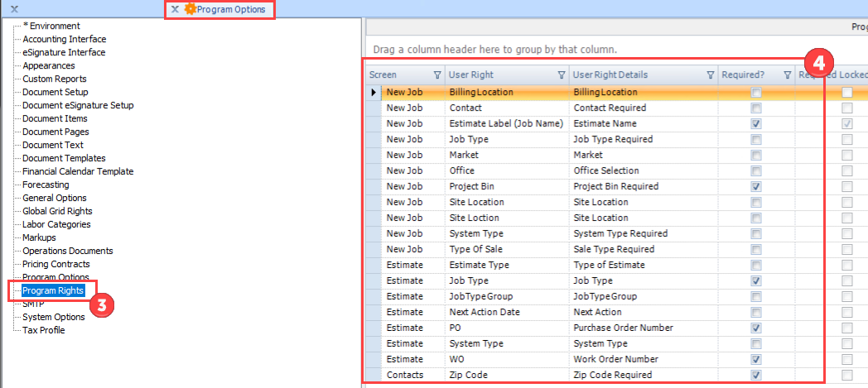Select General Options in tree
The height and width of the screenshot is (388, 868).
[55, 199]
